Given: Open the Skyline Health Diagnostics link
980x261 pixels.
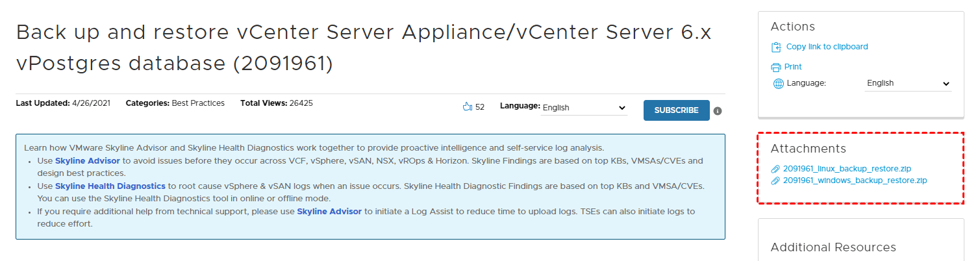Looking at the screenshot, I should point(110,186).
